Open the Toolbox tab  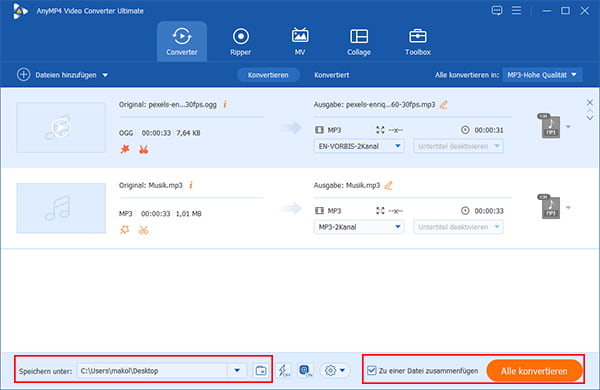418,41
